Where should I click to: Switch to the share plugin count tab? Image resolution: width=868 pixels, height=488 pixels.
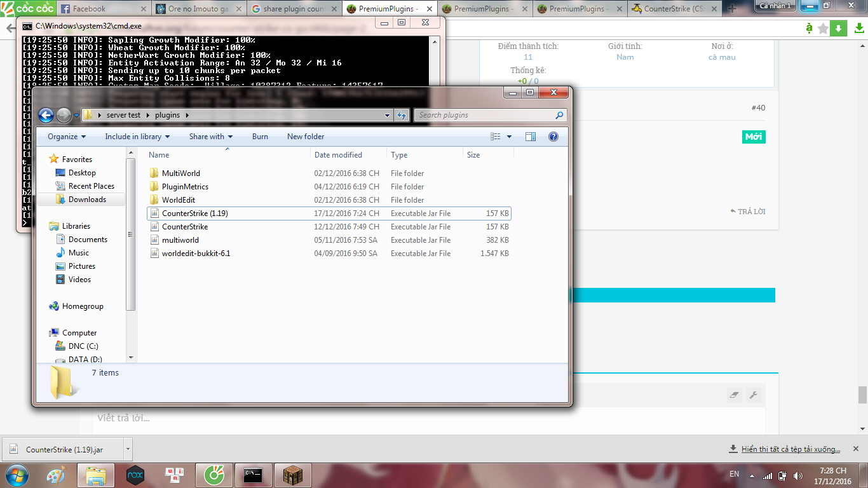point(295,9)
